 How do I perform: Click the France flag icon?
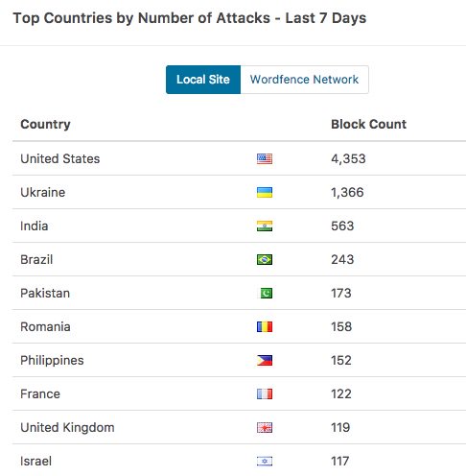(x=265, y=393)
